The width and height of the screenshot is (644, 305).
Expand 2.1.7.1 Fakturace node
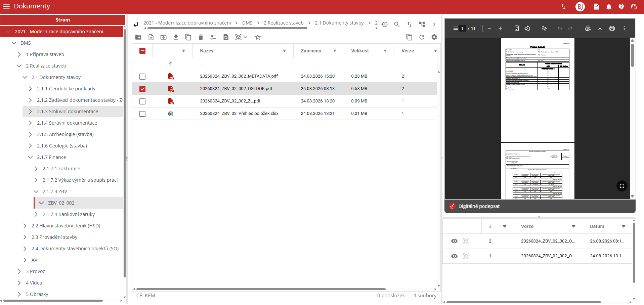36,169
